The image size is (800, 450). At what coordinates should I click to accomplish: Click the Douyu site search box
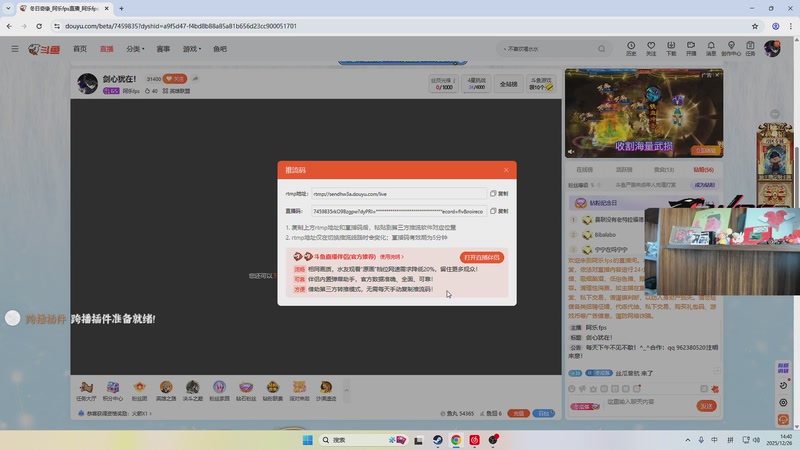(x=548, y=49)
